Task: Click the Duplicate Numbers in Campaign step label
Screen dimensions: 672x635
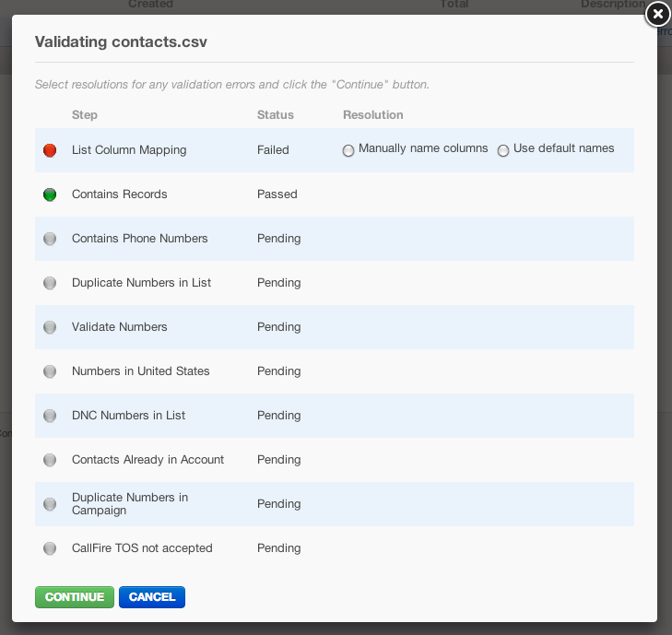Action: (130, 504)
